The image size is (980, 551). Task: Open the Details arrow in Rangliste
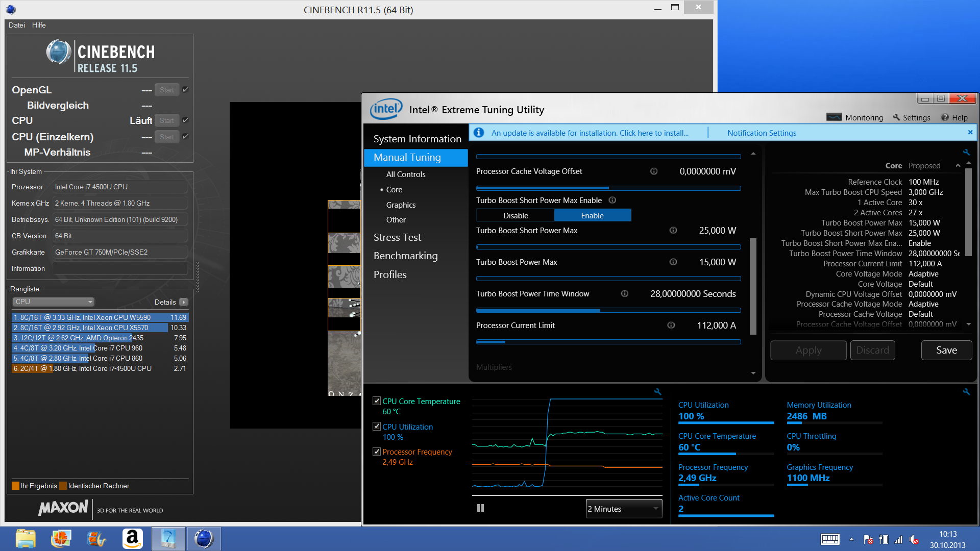[x=184, y=302]
